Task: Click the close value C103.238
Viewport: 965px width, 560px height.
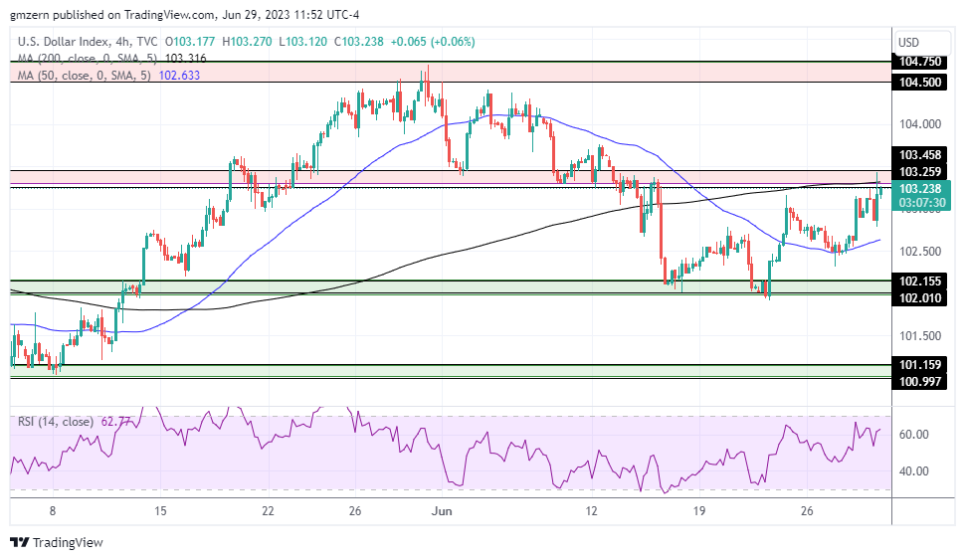Action: 359,42
